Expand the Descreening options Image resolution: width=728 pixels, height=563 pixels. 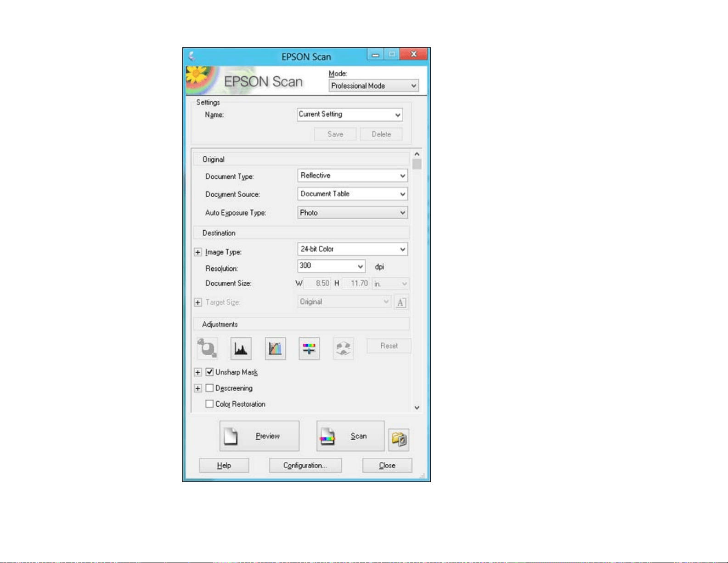[x=198, y=388]
